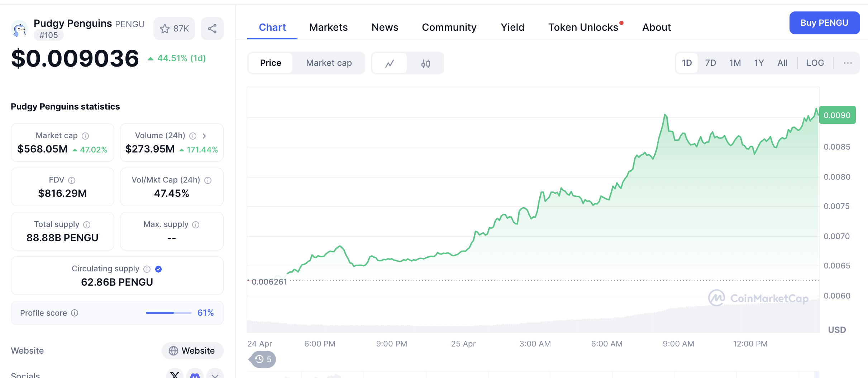Viewport: 868px width, 378px height.
Task: Open the chart more options menu
Action: pos(848,63)
